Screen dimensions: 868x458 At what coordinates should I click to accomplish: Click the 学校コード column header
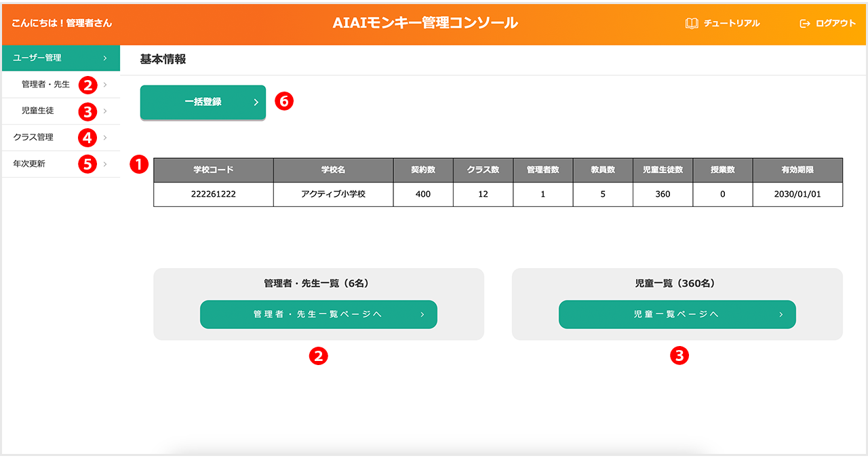click(x=213, y=170)
